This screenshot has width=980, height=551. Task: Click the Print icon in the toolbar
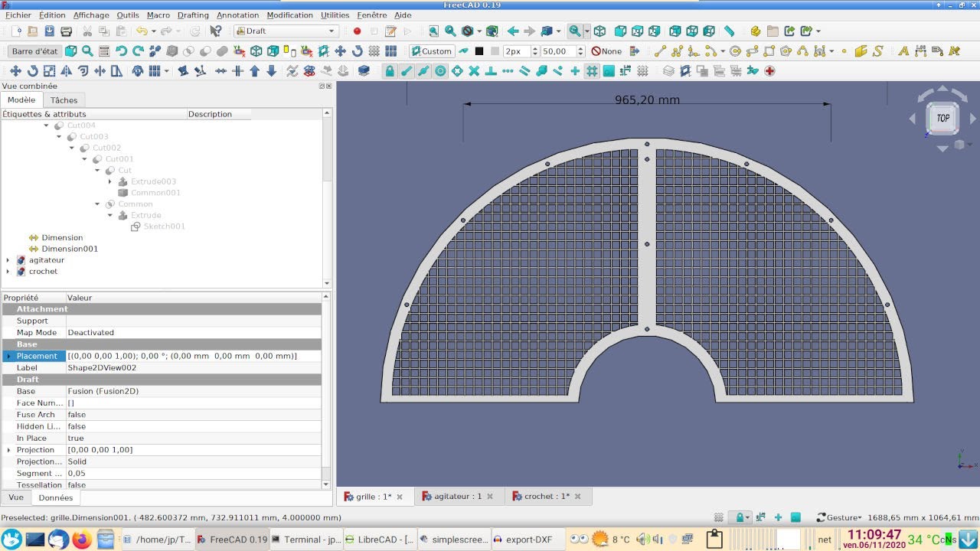[x=66, y=31]
